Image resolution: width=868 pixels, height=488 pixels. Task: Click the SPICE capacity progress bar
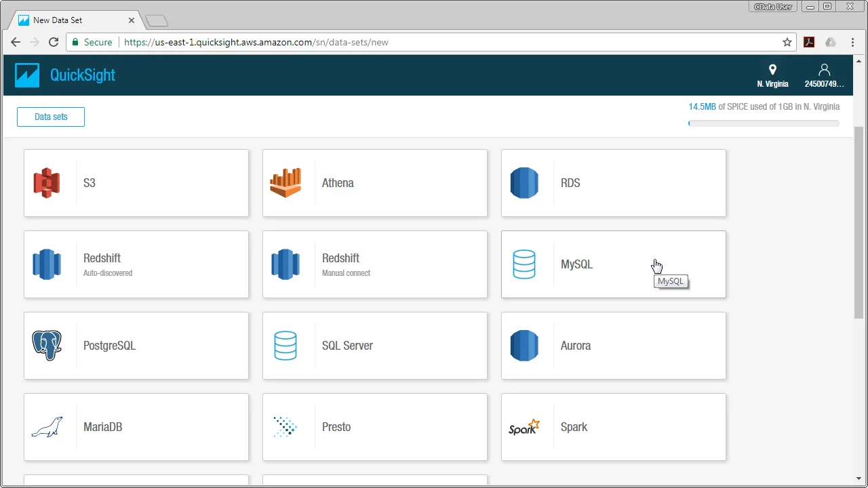coord(764,123)
